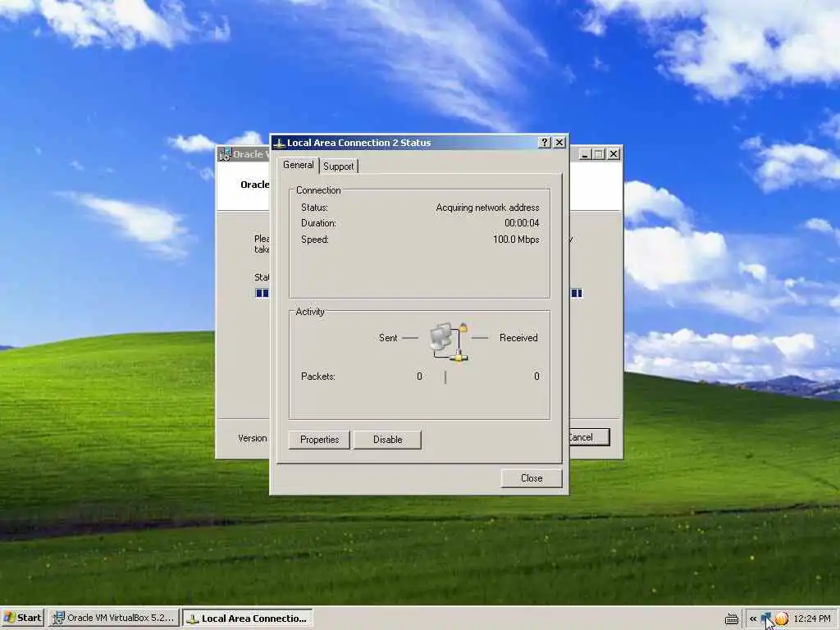Click the Sent label
The width and height of the screenshot is (840, 630).
pyautogui.click(x=388, y=337)
